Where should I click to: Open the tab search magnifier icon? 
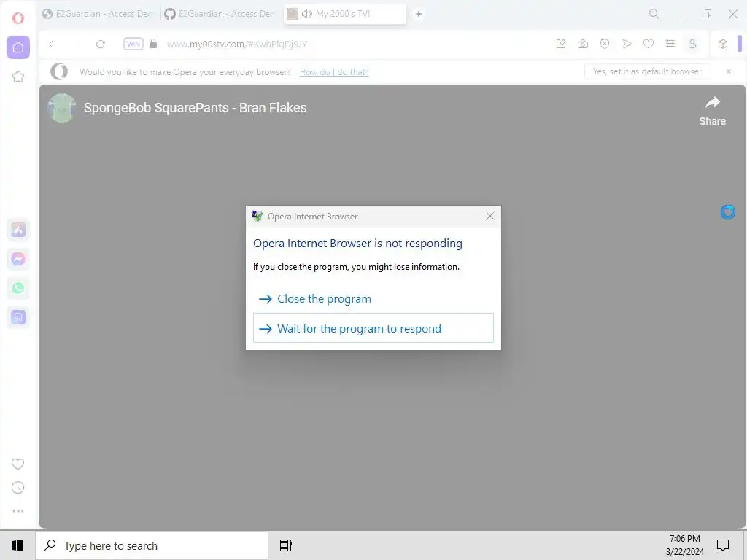click(654, 14)
